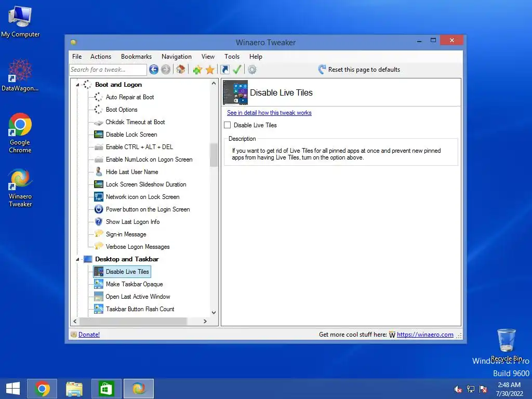
Task: Open the Help menu
Action: 256,57
